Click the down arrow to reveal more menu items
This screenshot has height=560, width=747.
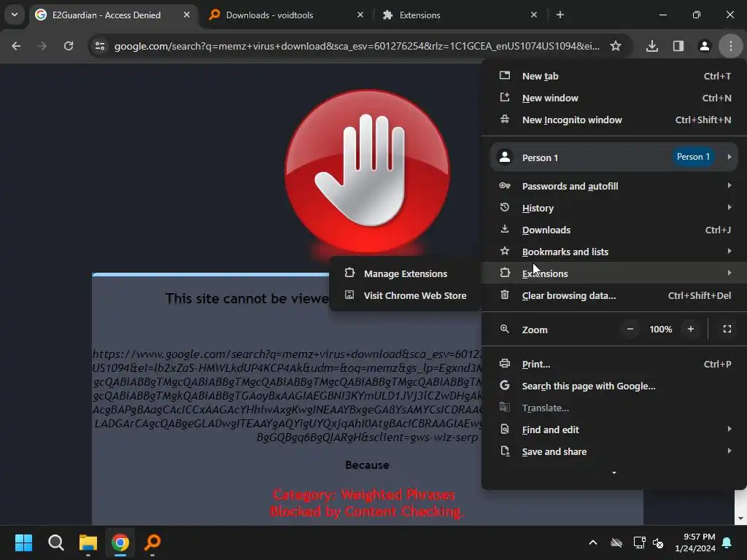coord(614,472)
